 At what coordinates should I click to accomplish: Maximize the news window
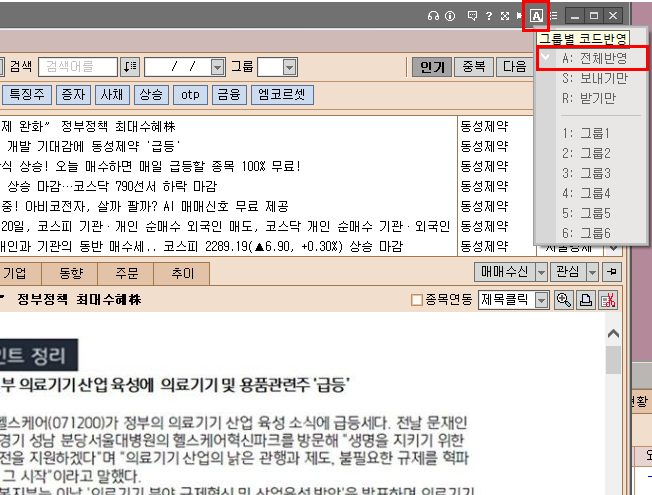click(594, 16)
